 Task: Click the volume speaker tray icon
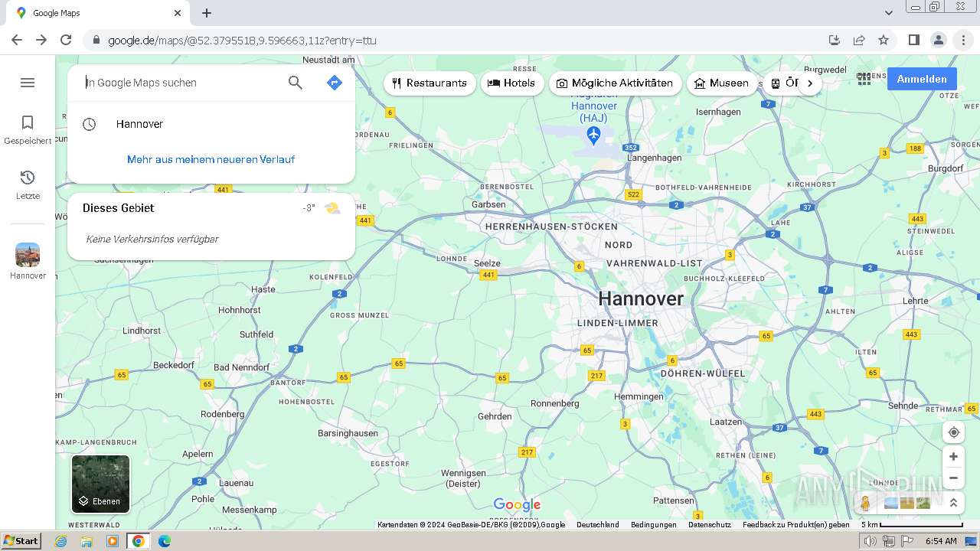[x=871, y=541]
